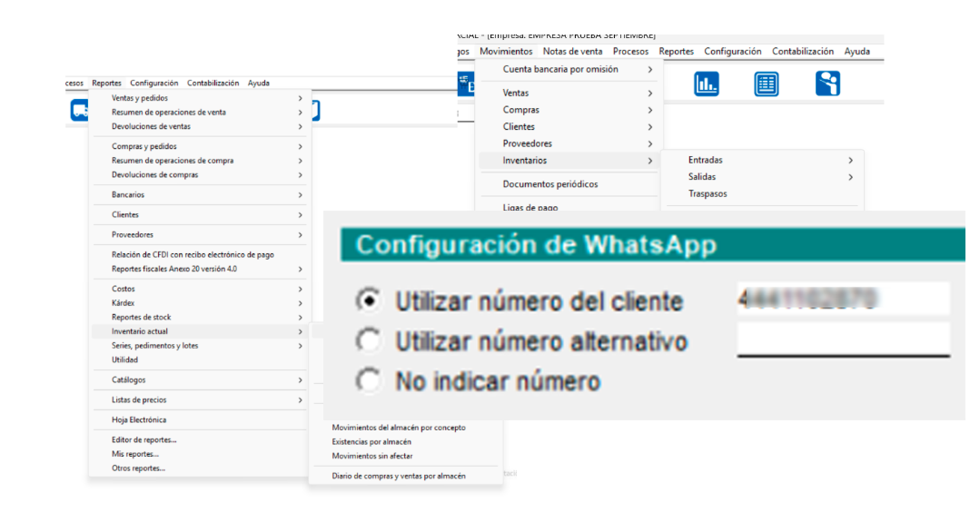Select the 'No indicar número' radio button
This screenshot has width=980, height=532.
(x=369, y=380)
